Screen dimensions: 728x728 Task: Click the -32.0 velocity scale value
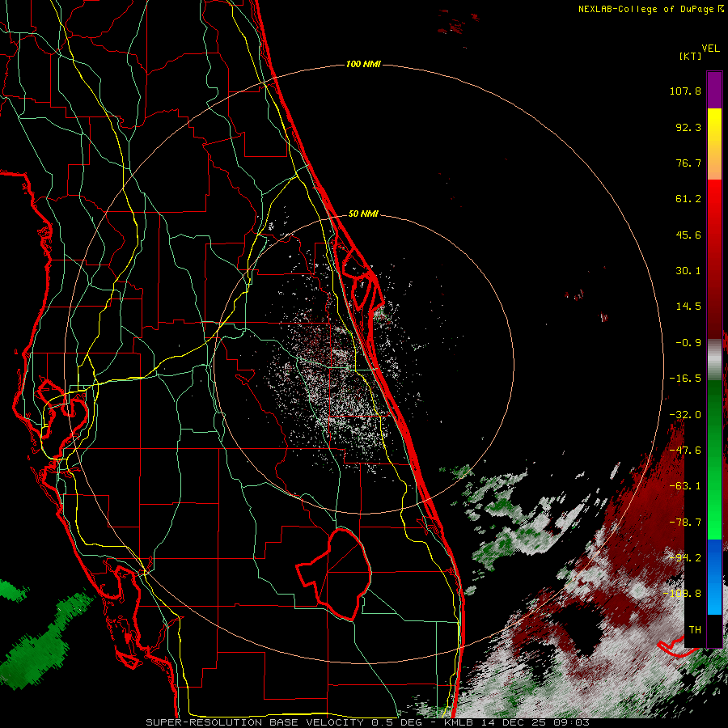coord(685,415)
